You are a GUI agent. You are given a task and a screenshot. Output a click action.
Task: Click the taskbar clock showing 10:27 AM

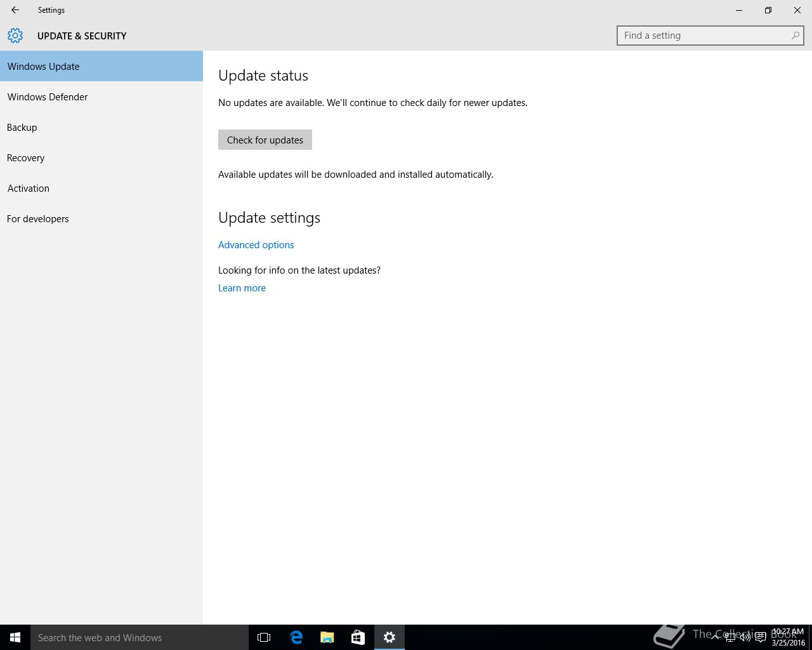(x=788, y=637)
